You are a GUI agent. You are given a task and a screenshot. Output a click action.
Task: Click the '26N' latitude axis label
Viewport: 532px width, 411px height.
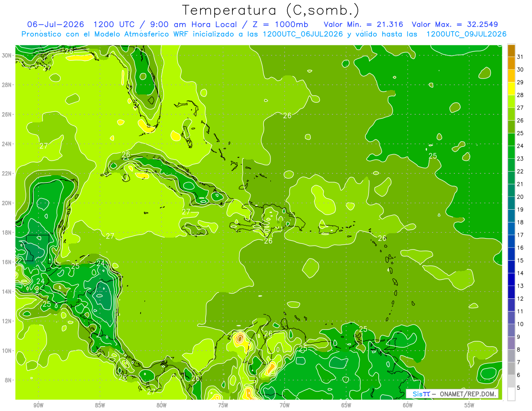8,114
